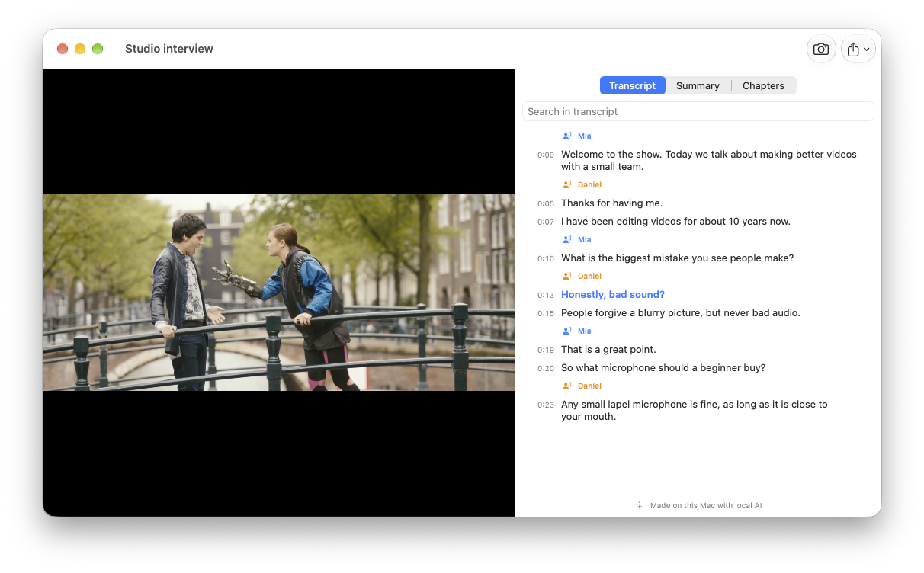Click the 0:20 timestamp
The height and width of the screenshot is (573, 924).
pos(546,368)
